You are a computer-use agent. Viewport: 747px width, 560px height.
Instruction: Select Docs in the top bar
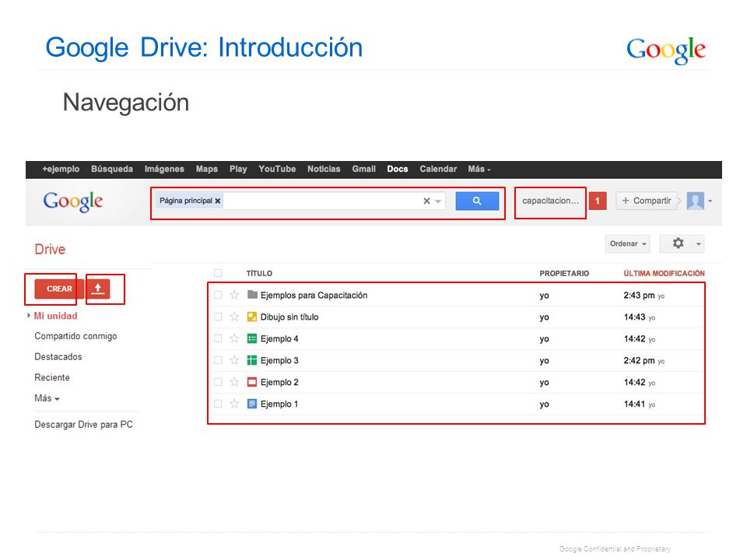[x=398, y=169]
